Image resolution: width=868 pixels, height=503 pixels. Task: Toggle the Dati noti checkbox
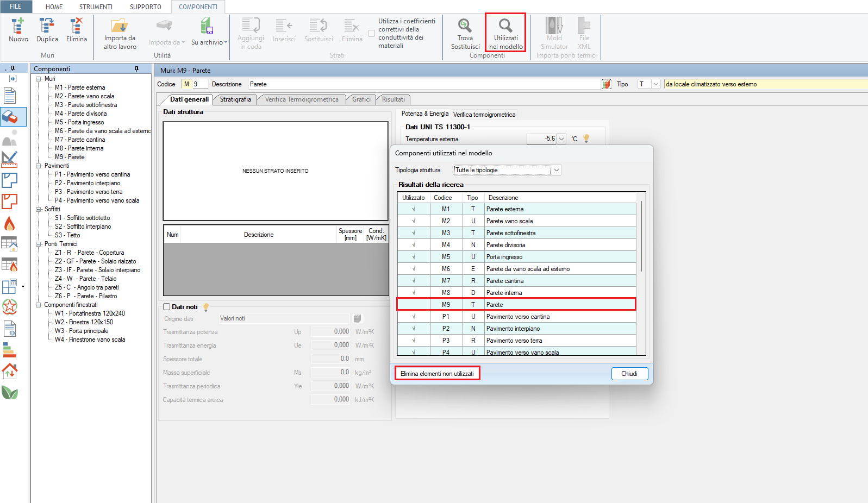pyautogui.click(x=167, y=307)
